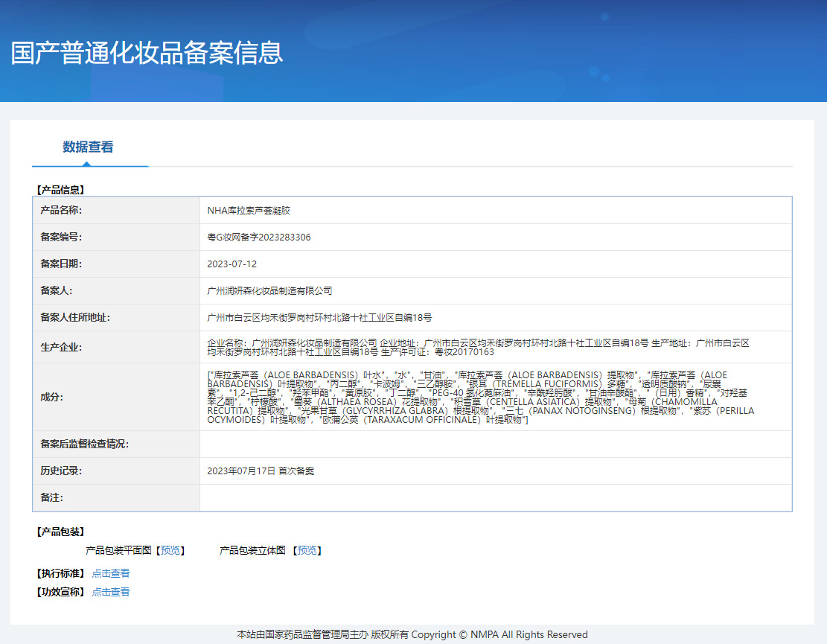
Task: Click the 成分 row label
Action: [51, 397]
